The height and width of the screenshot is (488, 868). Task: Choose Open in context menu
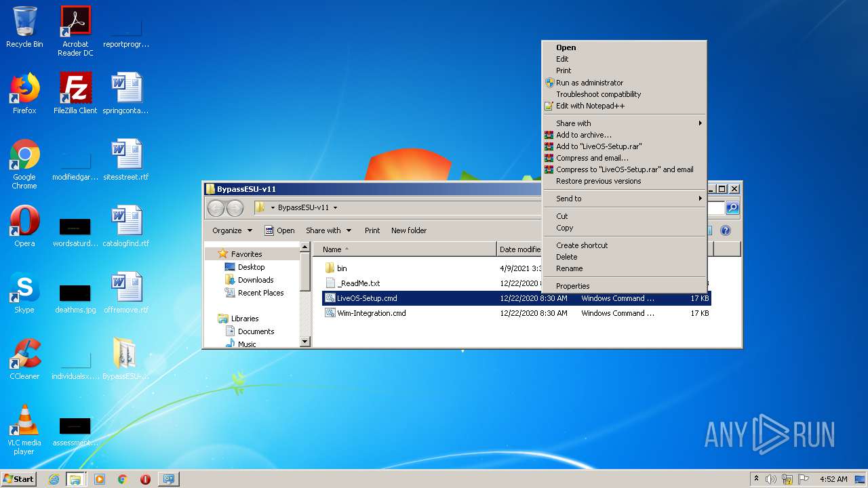pos(624,47)
